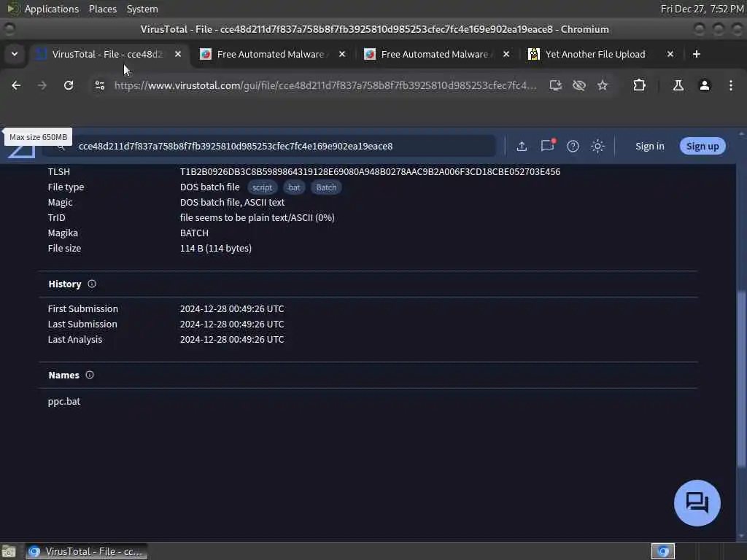Click the browser URL address bar
The height and width of the screenshot is (560, 747).
tap(325, 85)
